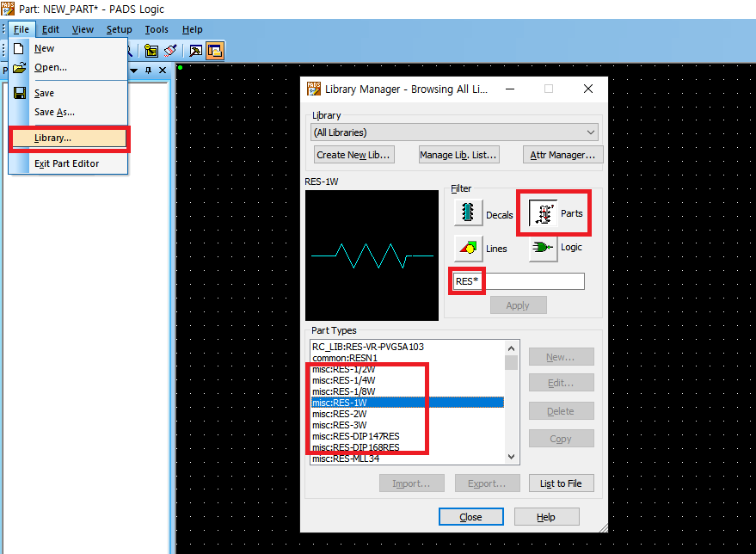756x554 pixels.
Task: Pin the side panel with pushpin icon
Action: (149, 71)
